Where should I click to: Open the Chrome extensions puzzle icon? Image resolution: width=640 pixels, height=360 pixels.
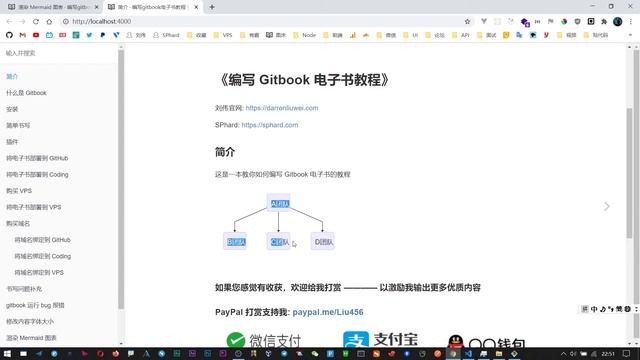click(604, 21)
